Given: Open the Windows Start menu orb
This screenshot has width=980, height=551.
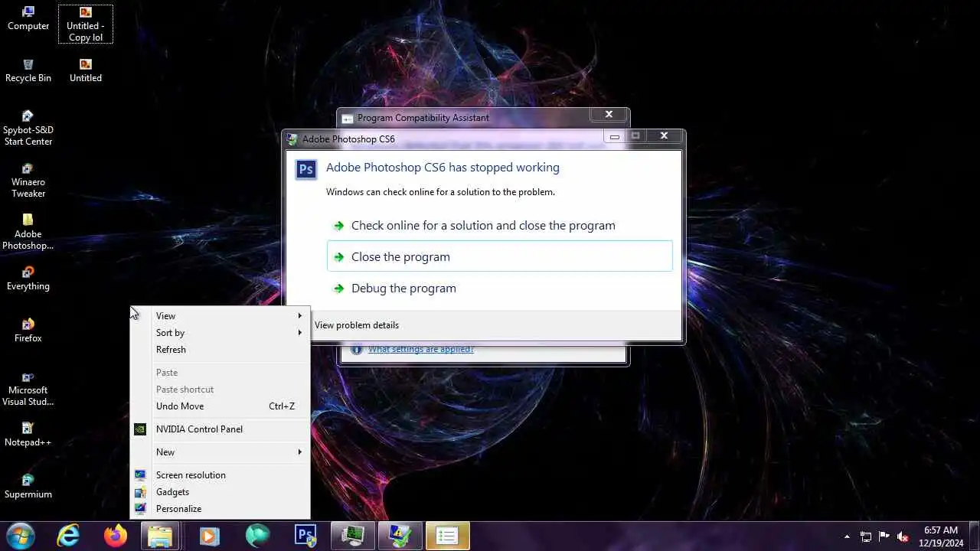Looking at the screenshot, I should coord(21,536).
